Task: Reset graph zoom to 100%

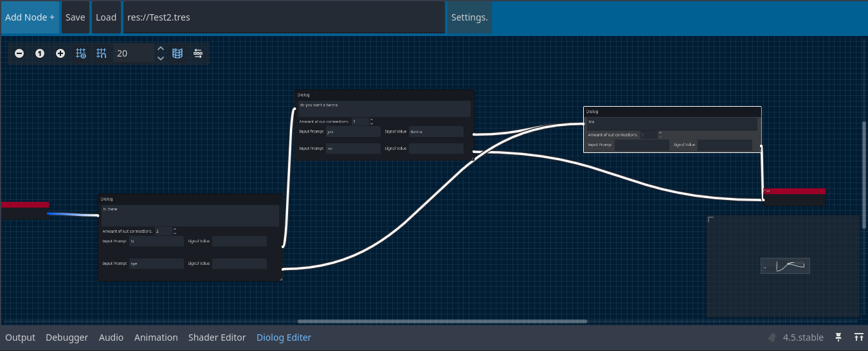Action: click(x=40, y=53)
